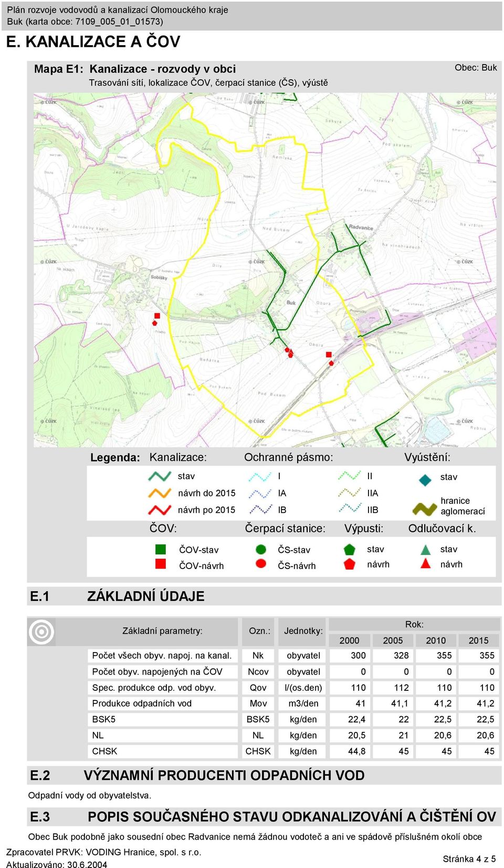Click the protection zone 'I' legend icon

[259, 476]
